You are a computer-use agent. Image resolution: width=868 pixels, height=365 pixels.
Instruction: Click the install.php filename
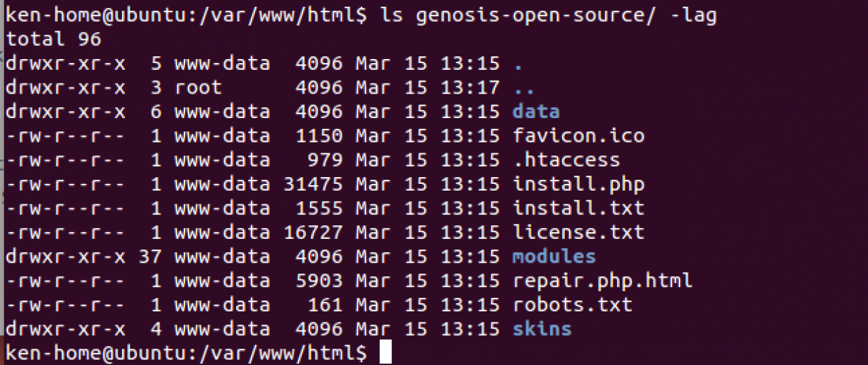pyautogui.click(x=578, y=184)
